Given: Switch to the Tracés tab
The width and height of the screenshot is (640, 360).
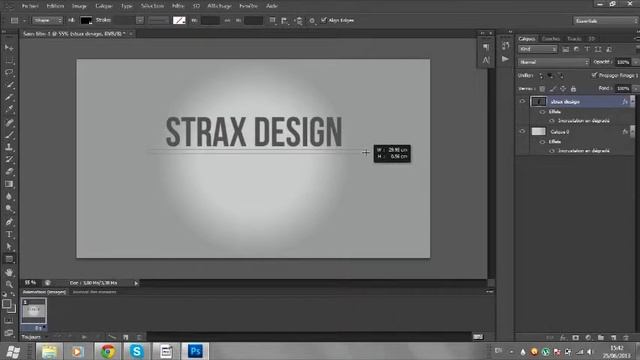Looking at the screenshot, I should tap(574, 39).
